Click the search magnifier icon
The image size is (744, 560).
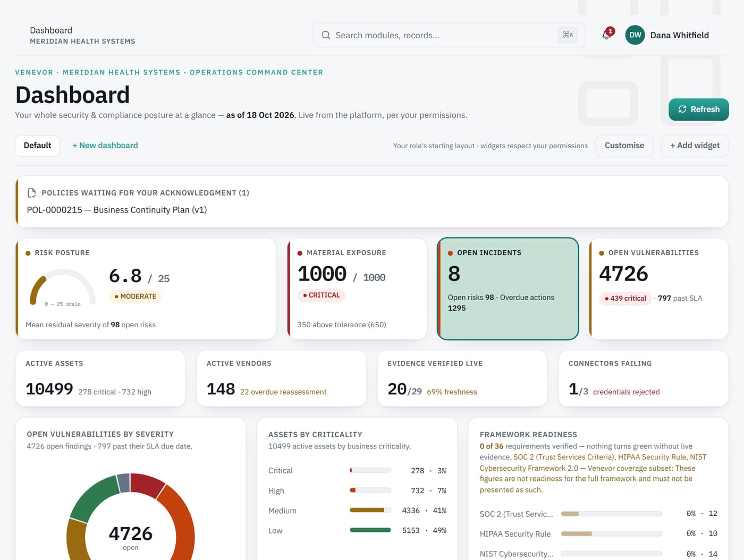pos(326,35)
